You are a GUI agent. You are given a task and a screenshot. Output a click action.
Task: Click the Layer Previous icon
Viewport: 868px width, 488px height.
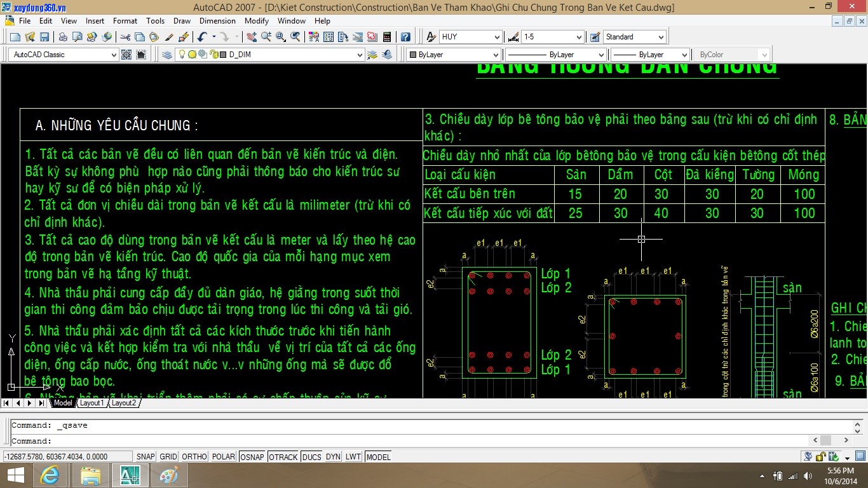click(x=387, y=55)
